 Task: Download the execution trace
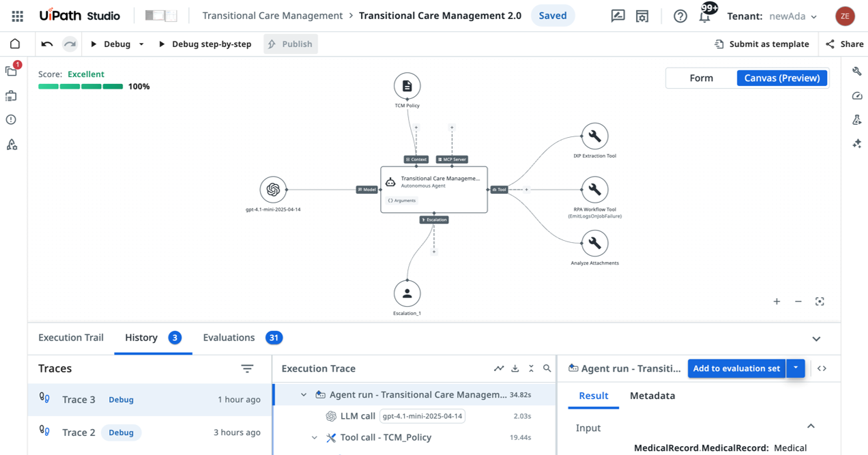point(515,368)
